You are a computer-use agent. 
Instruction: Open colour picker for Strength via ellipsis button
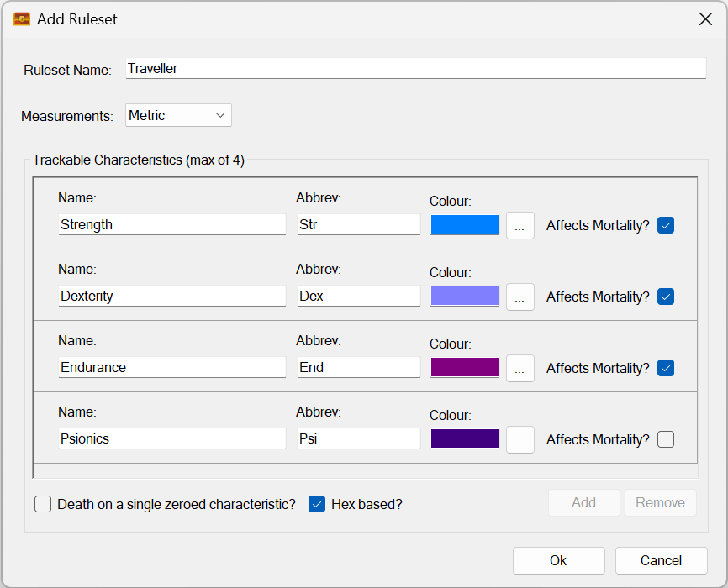[520, 225]
